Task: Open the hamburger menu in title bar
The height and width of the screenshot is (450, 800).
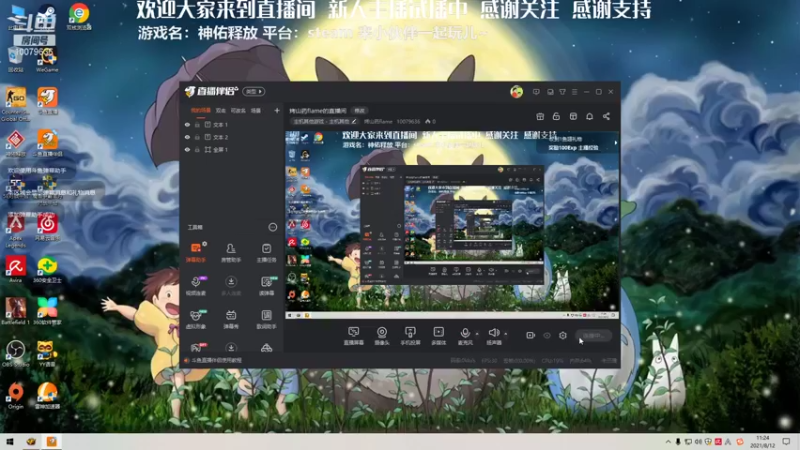Action: [x=574, y=92]
